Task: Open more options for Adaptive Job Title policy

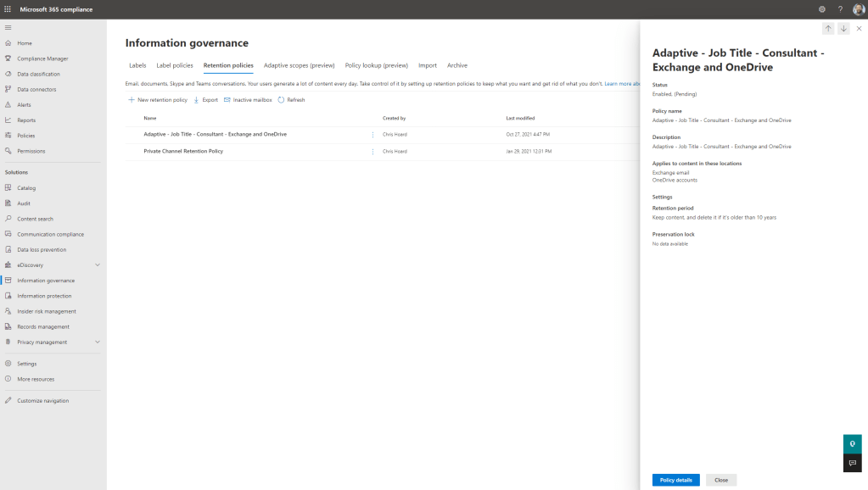Action: click(372, 135)
